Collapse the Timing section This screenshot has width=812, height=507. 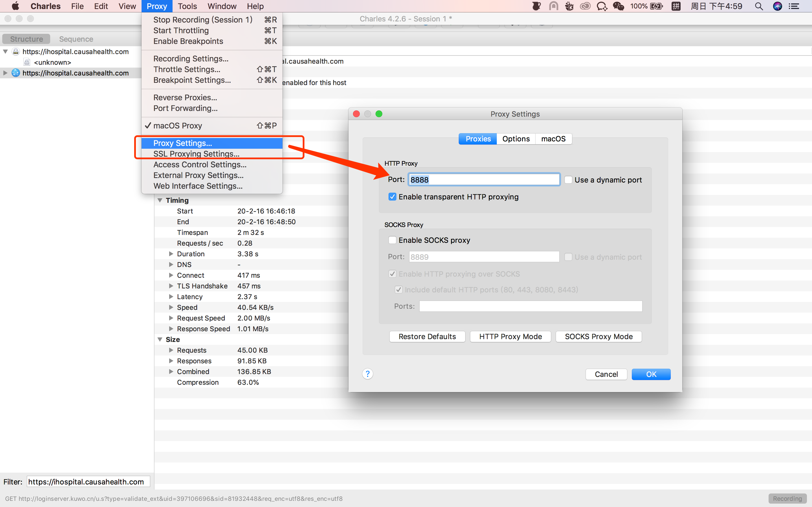click(160, 200)
